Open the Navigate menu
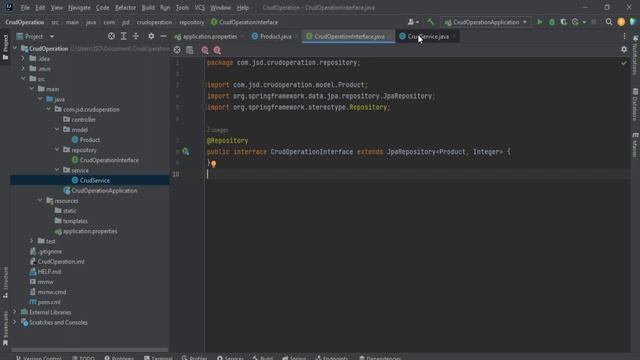This screenshot has height=360, width=640. (x=79, y=7)
